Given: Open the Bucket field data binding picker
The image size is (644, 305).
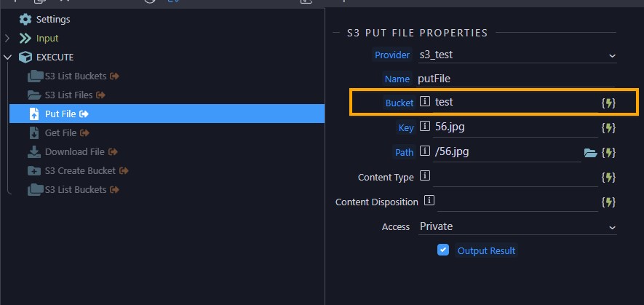Looking at the screenshot, I should tap(608, 103).
